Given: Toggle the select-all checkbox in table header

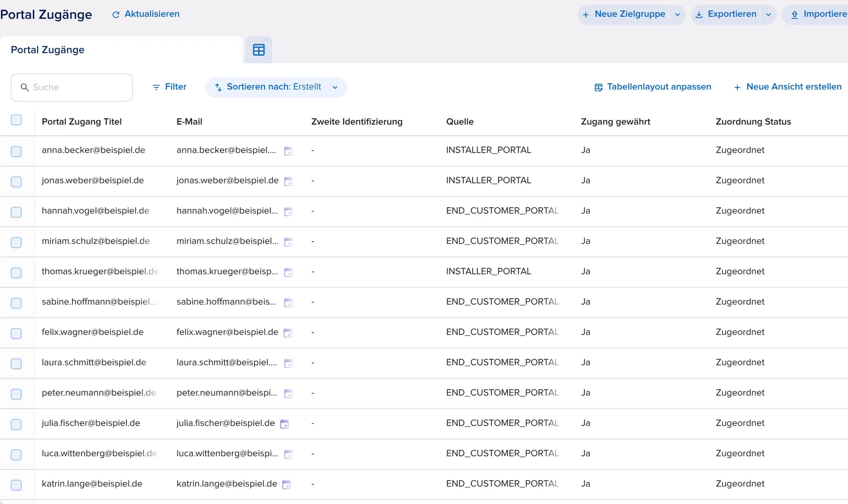Looking at the screenshot, I should tap(16, 120).
